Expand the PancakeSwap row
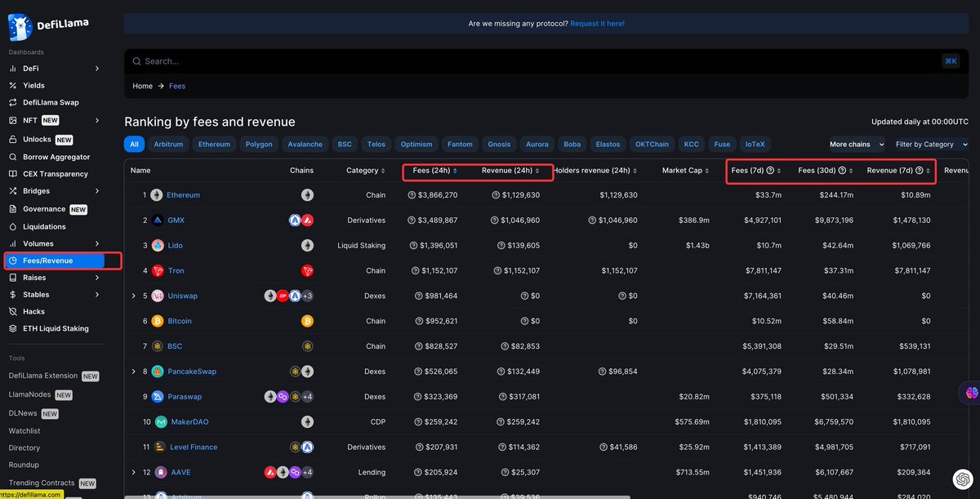Image resolution: width=980 pixels, height=499 pixels. pos(134,372)
